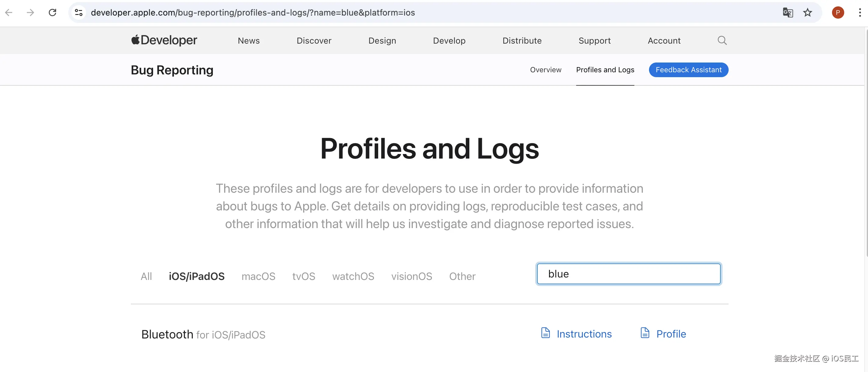The width and height of the screenshot is (868, 372).
Task: Filter by All platforms
Action: [x=146, y=276]
